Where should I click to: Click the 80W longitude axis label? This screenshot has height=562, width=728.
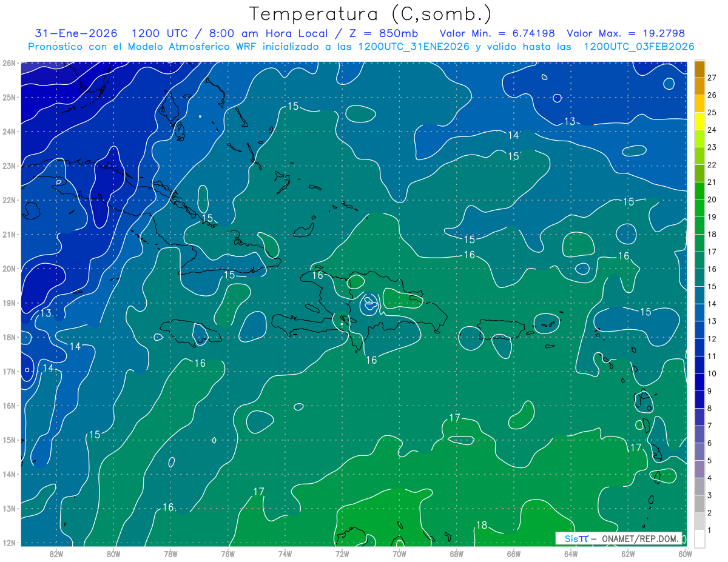coord(113,554)
